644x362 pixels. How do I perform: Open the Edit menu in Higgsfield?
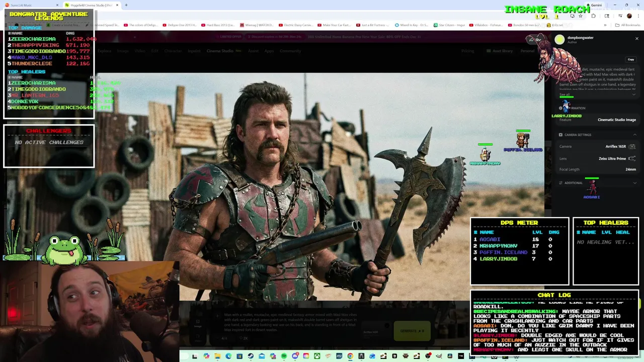(154, 51)
